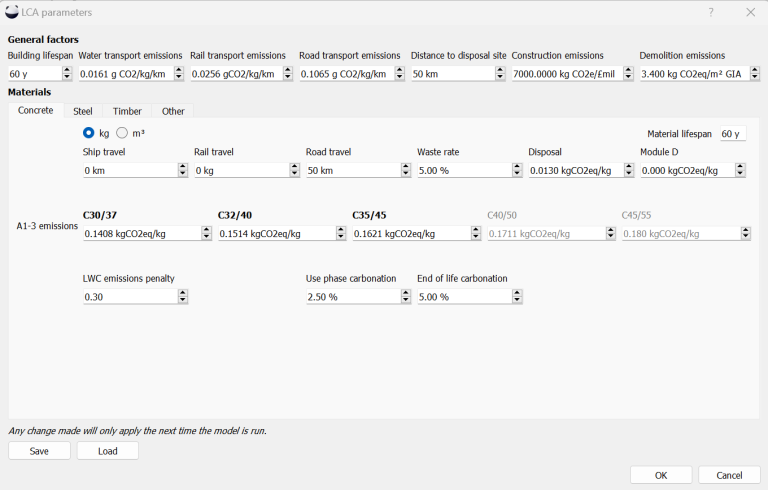The height and width of the screenshot is (490, 768).
Task: Increase Building lifespan with up arrow
Action: (x=67, y=70)
